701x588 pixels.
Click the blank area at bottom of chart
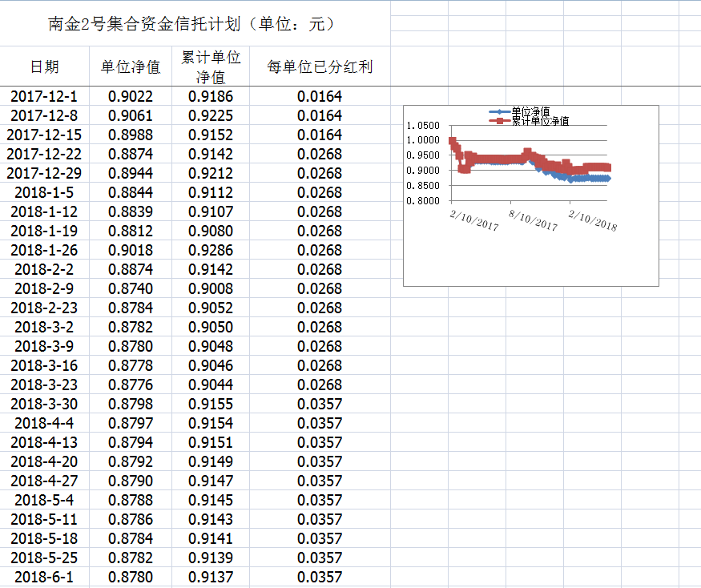[x=529, y=260]
